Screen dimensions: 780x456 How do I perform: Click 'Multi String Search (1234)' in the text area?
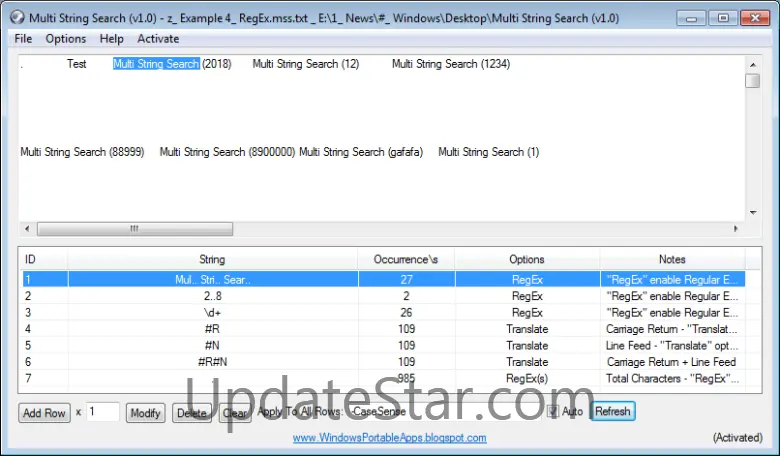[x=451, y=64]
